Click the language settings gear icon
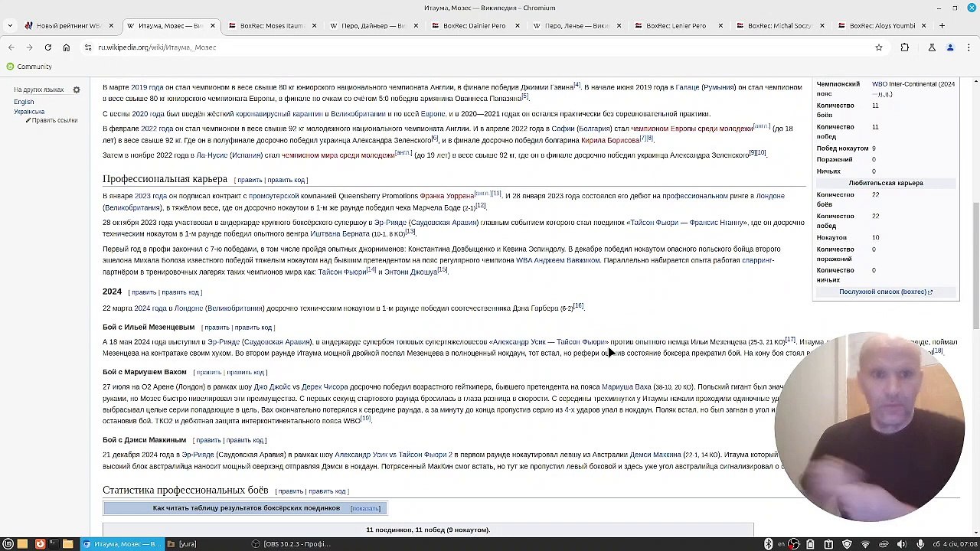This screenshot has height=551, width=980. coord(77,90)
